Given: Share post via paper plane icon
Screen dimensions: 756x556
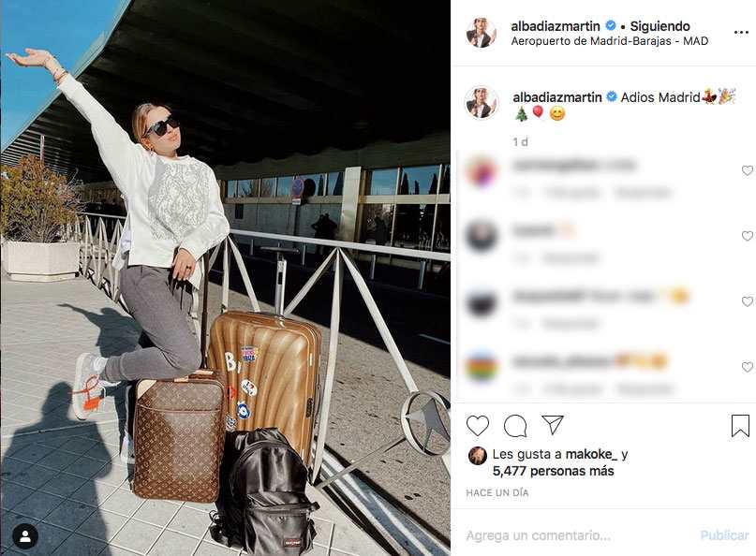Looking at the screenshot, I should (552, 424).
